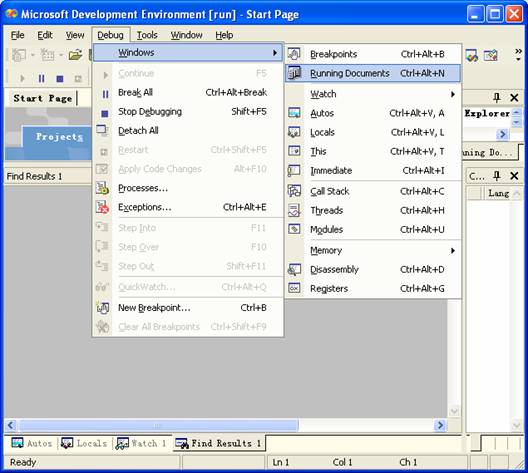Click the horizontal scrollbar left arrow
The width and height of the screenshot is (528, 473).
[11, 425]
